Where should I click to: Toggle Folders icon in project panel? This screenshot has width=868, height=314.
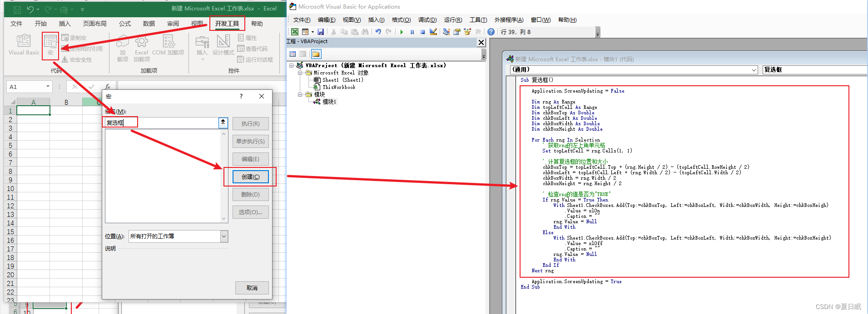click(316, 54)
